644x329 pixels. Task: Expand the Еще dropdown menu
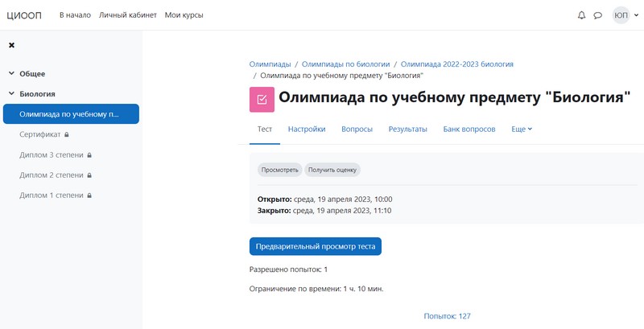522,129
